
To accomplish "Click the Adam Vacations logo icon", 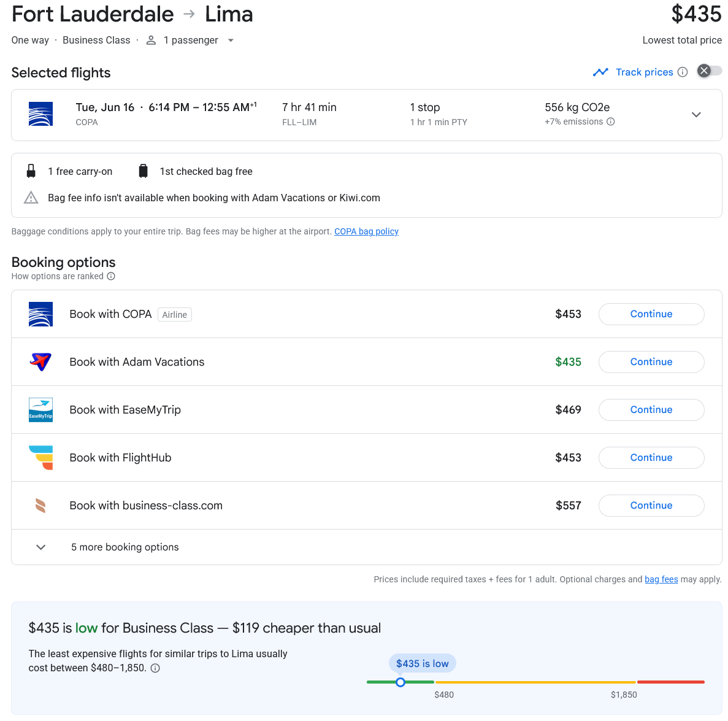I will pyautogui.click(x=40, y=362).
